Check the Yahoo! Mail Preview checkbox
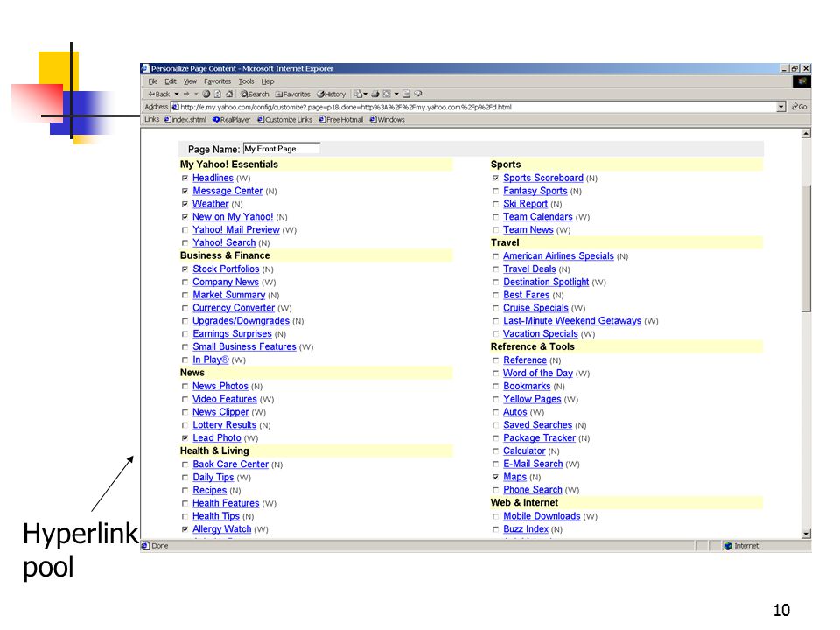 pyautogui.click(x=185, y=230)
